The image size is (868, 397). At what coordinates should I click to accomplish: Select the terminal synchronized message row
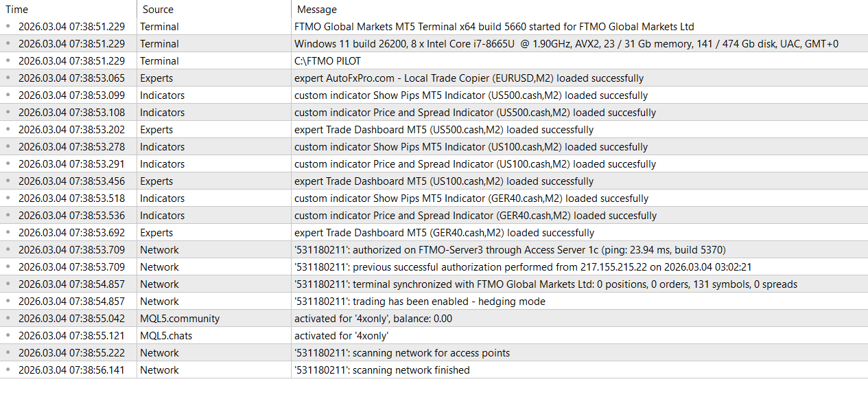tap(546, 284)
